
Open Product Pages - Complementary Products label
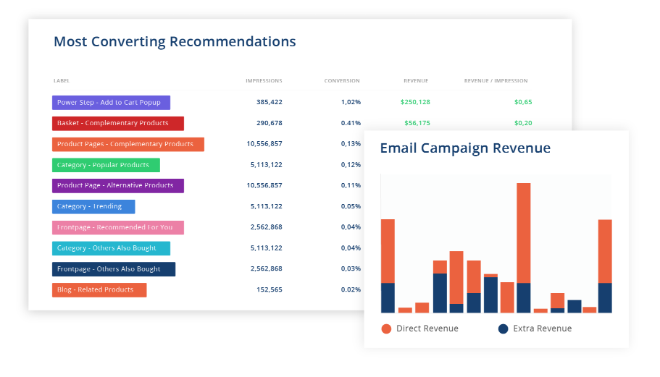tap(128, 144)
